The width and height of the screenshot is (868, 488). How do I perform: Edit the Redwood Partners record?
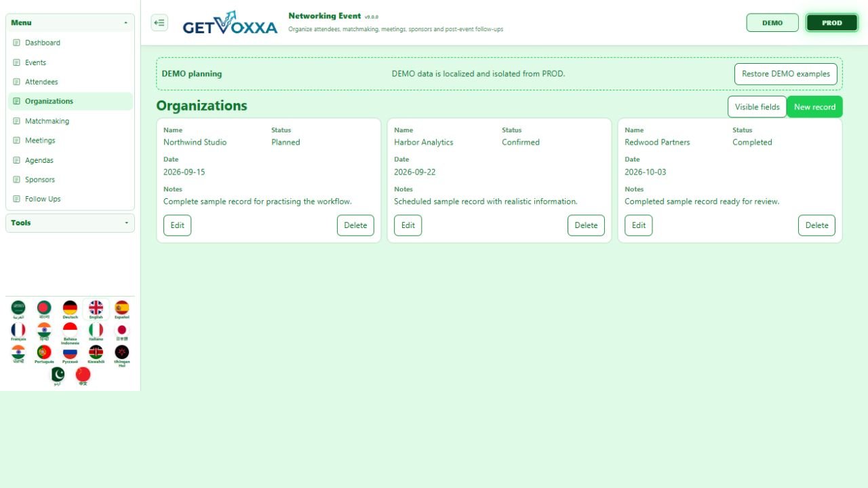click(x=638, y=225)
